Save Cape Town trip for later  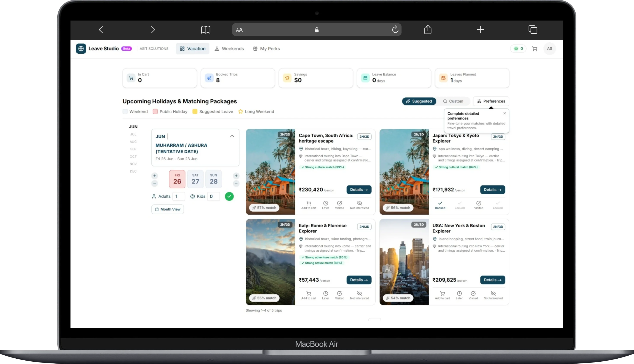(x=325, y=205)
